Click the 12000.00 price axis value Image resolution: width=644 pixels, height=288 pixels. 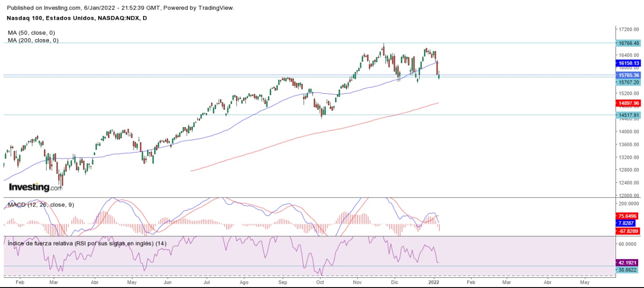coord(629,195)
